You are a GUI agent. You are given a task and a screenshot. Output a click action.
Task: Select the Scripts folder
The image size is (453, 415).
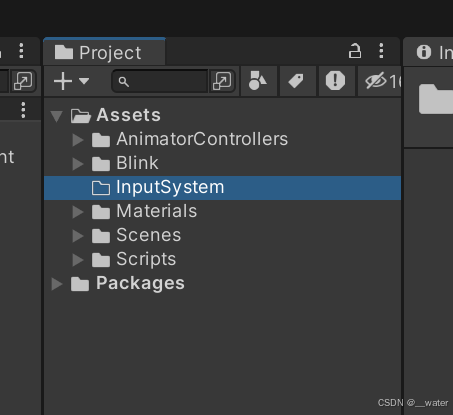[x=146, y=259]
